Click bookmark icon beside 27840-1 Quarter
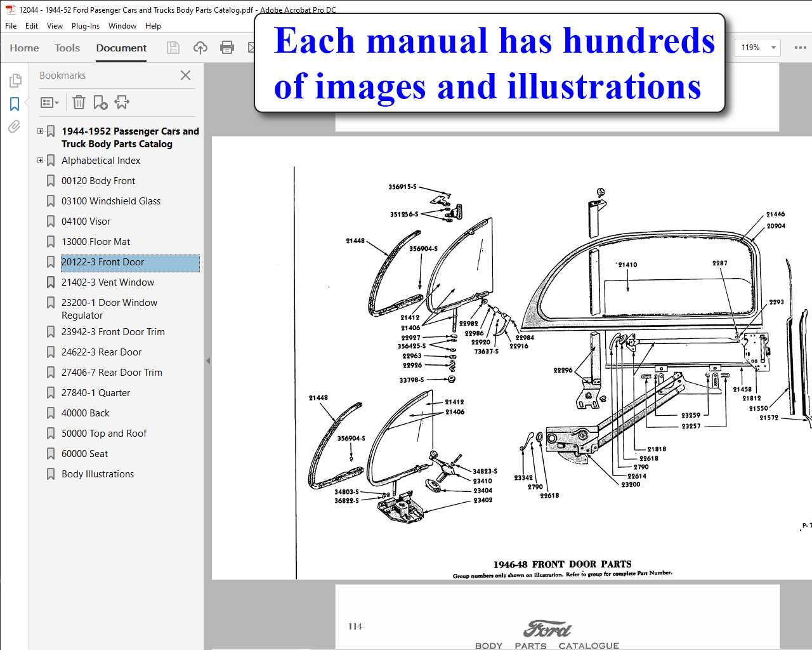Screen dimensions: 812x650 51,393
